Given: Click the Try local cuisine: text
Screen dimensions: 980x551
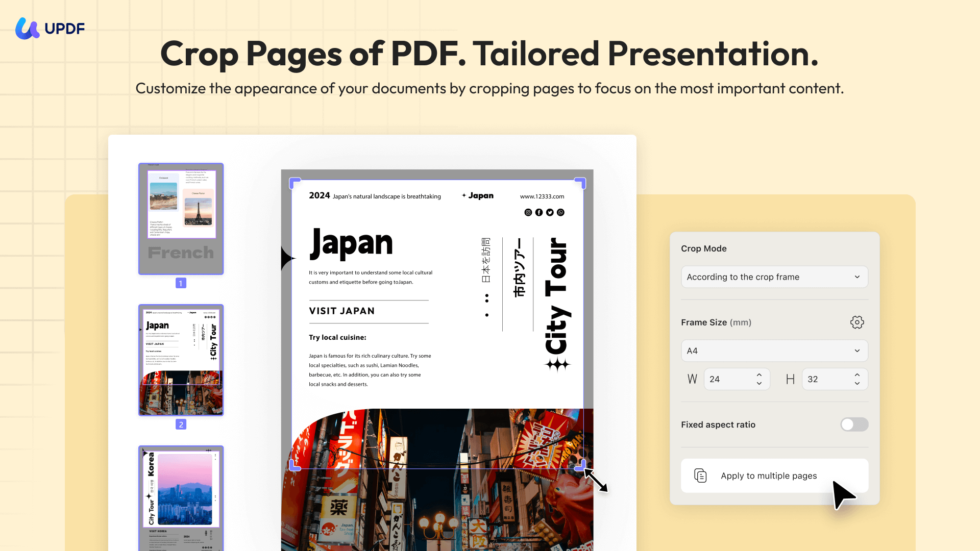Looking at the screenshot, I should [x=337, y=337].
